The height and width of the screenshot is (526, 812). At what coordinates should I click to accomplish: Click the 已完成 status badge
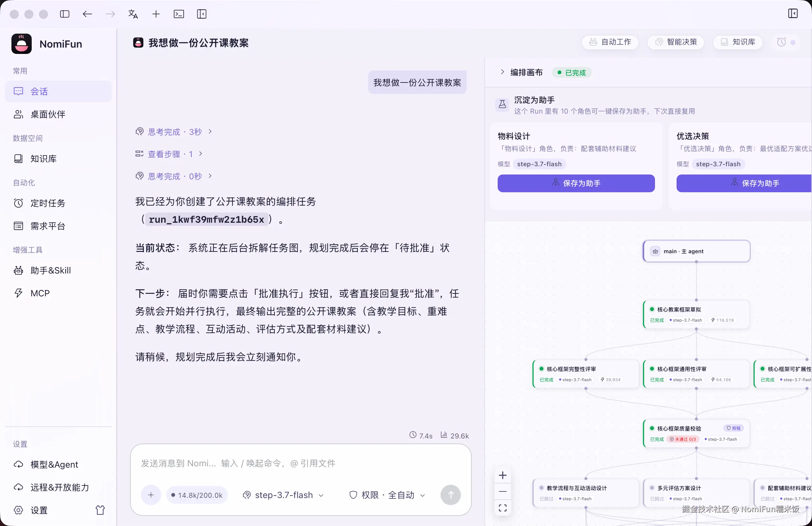point(572,72)
